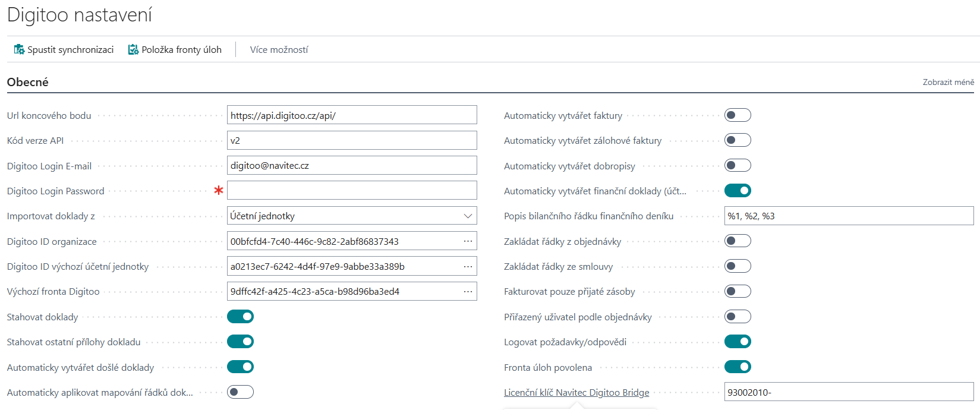The height and width of the screenshot is (410, 980).
Task: Toggle Stahovat doklady switch
Action: pos(240,317)
